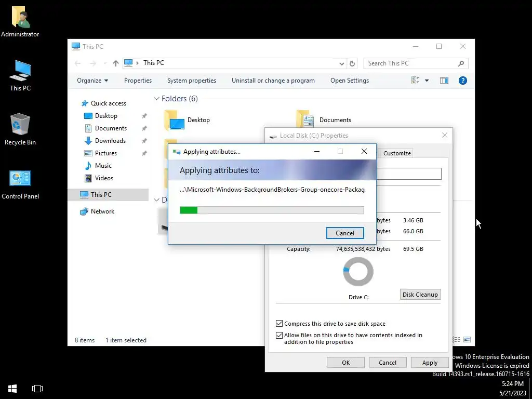Toggle Compress this drive to save disk space
Viewport: 532px width, 399px height.
[279, 324]
